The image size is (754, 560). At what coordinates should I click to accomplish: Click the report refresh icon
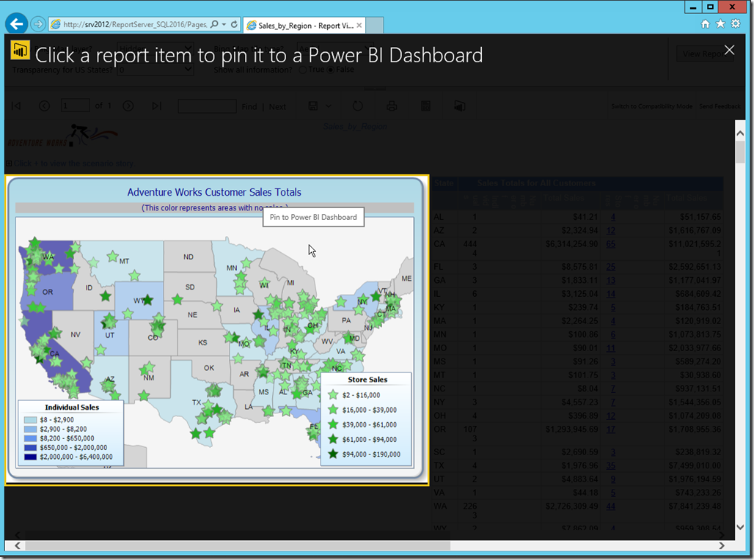[358, 106]
